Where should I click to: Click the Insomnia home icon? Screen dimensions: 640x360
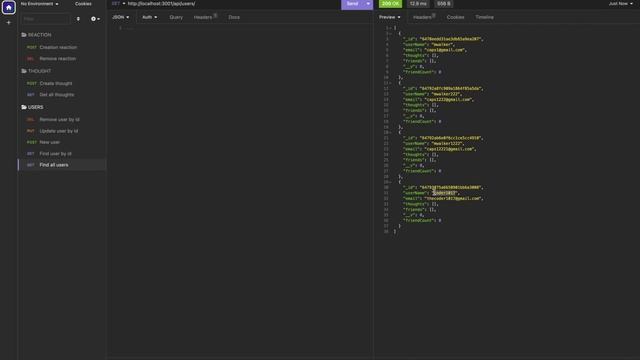9,7
